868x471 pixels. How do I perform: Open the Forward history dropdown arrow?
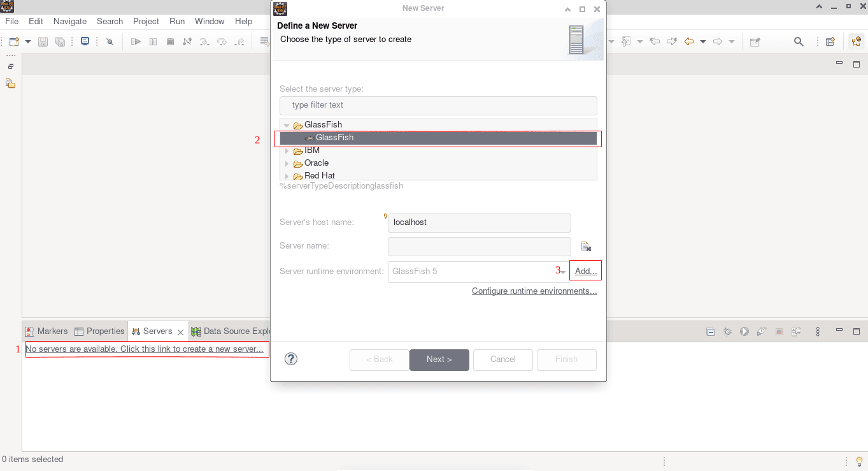[732, 42]
